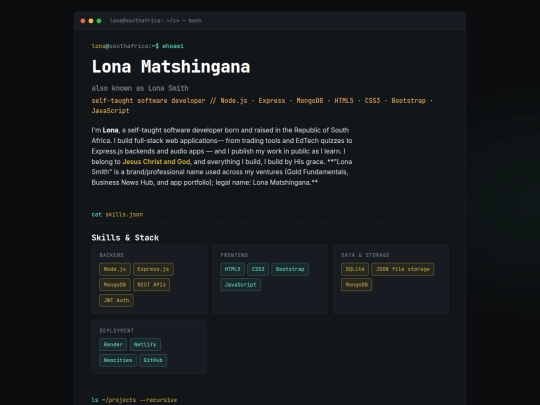Click the highlighted 'Jesus Christ and God' text
540x405 pixels.
(156, 162)
